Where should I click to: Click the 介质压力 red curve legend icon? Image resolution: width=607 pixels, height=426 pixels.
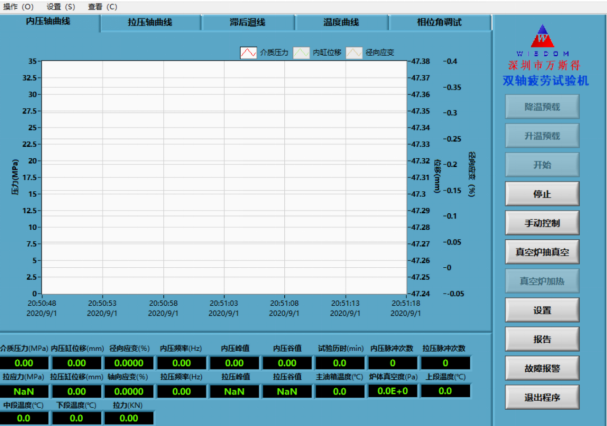(249, 52)
